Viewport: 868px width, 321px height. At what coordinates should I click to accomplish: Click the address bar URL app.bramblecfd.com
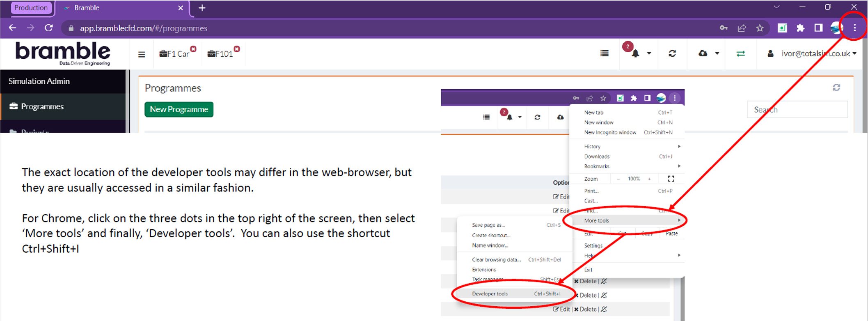tap(144, 28)
